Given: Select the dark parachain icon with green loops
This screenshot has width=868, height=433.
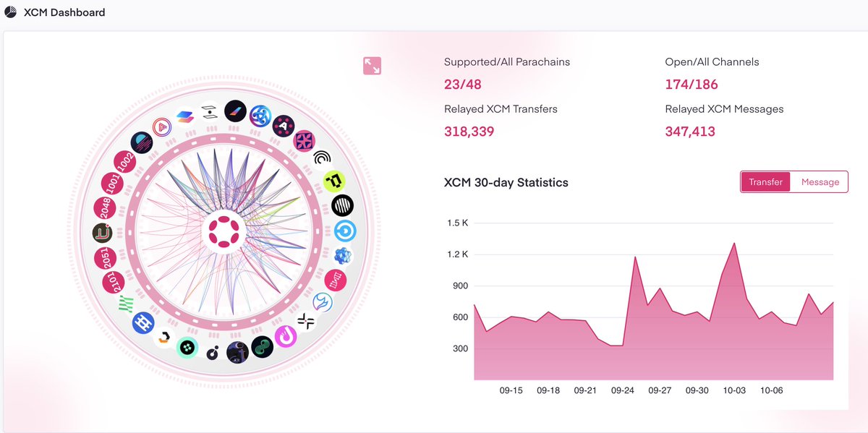Looking at the screenshot, I should 262,347.
